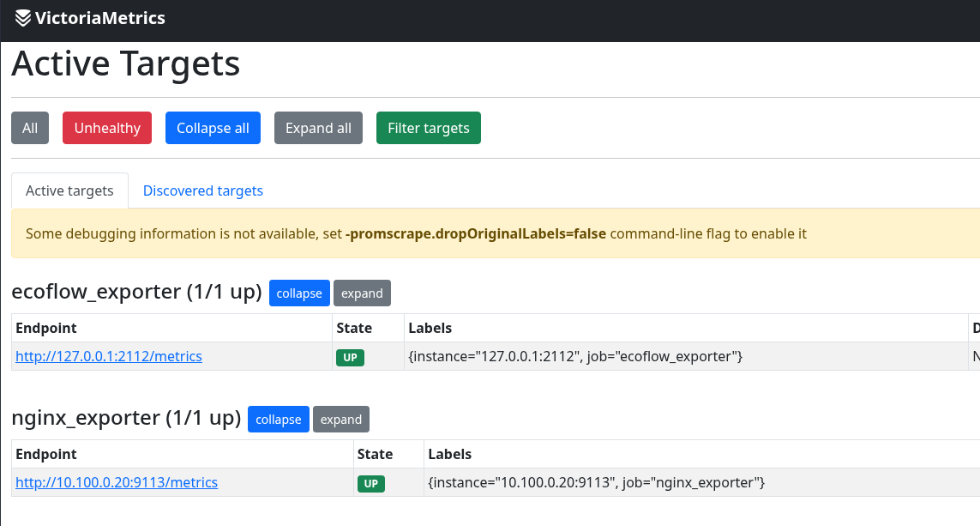This screenshot has height=526, width=980.
Task: Open the Filter targets panel
Action: pyautogui.click(x=428, y=128)
